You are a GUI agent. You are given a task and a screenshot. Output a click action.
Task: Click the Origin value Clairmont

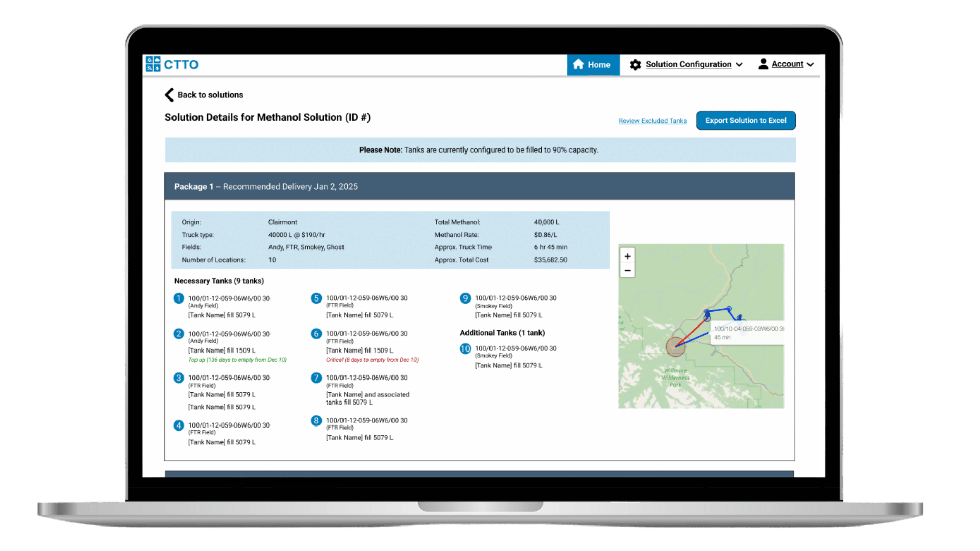[x=283, y=222]
